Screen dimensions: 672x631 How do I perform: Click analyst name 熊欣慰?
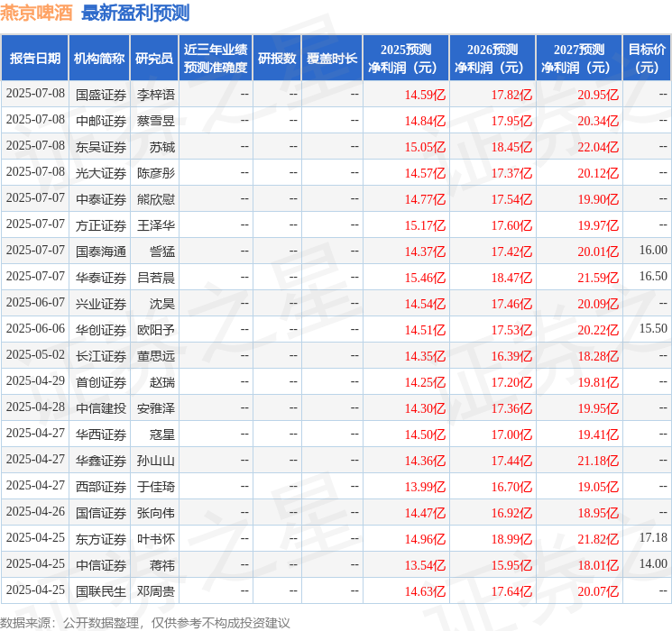coord(156,199)
